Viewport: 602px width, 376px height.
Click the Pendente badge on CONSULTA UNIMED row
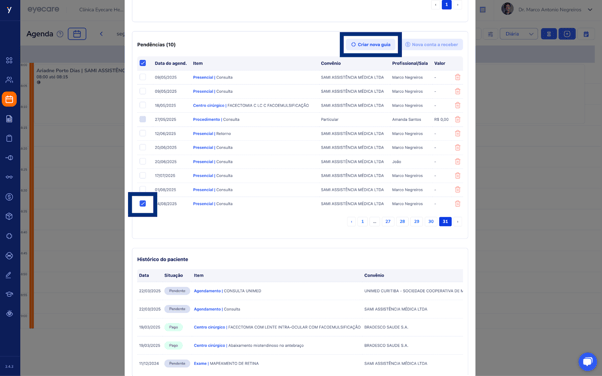click(177, 291)
